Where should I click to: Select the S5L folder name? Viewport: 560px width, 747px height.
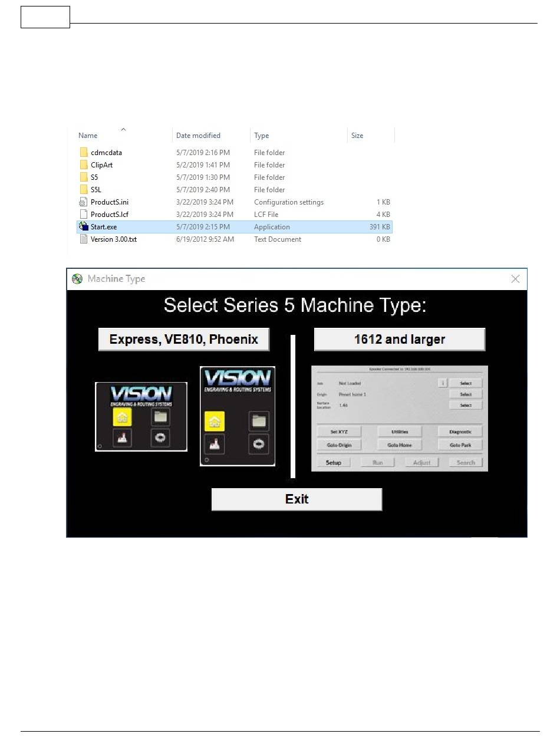[x=96, y=190]
